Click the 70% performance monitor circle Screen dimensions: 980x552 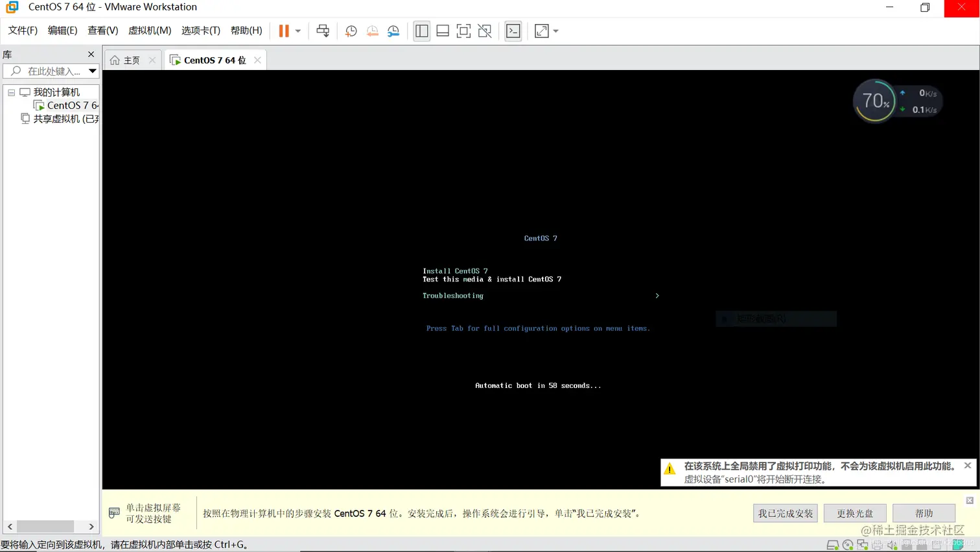(875, 101)
